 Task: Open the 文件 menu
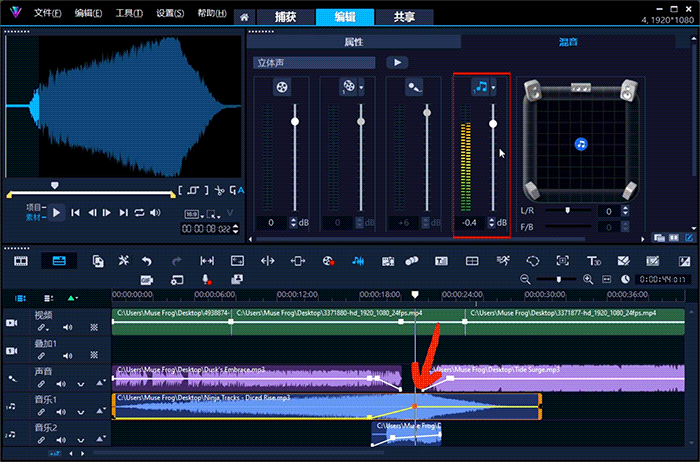pos(47,15)
